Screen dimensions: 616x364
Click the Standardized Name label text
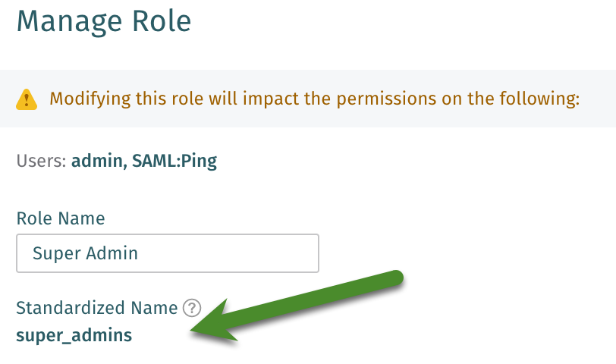97,308
